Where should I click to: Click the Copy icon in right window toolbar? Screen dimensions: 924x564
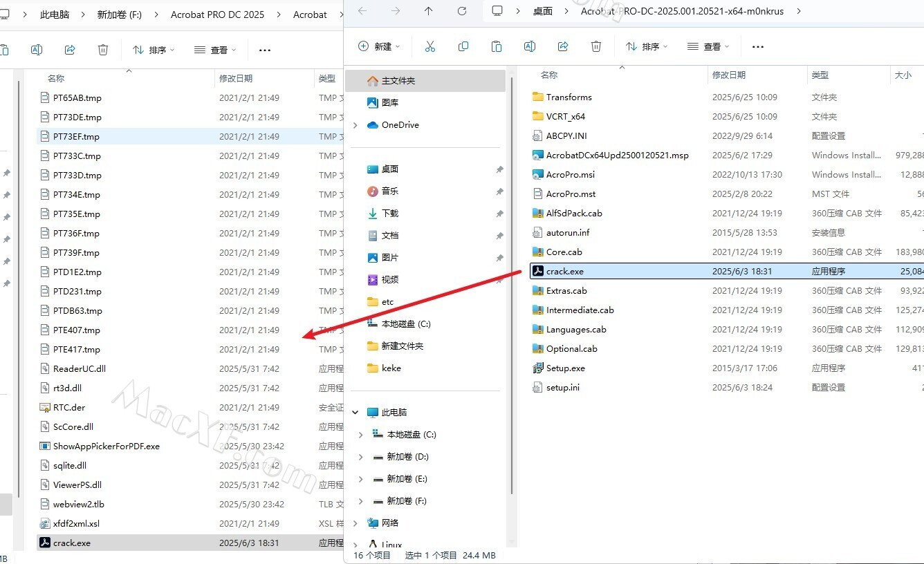(x=463, y=46)
